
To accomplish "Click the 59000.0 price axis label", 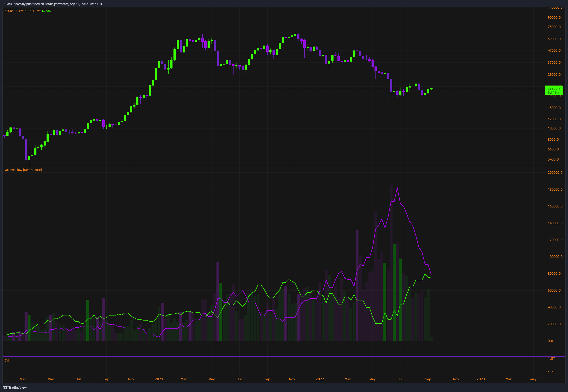I will point(554,39).
